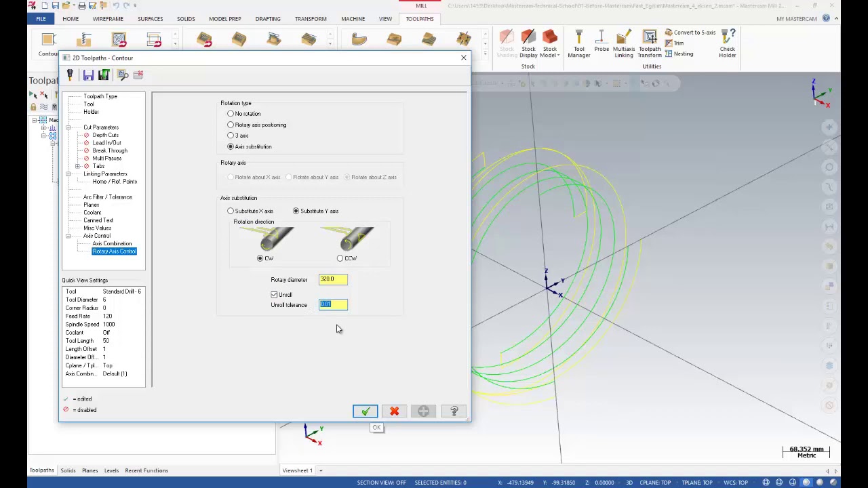Run Check Holder utility
The image size is (868, 488).
point(727,44)
